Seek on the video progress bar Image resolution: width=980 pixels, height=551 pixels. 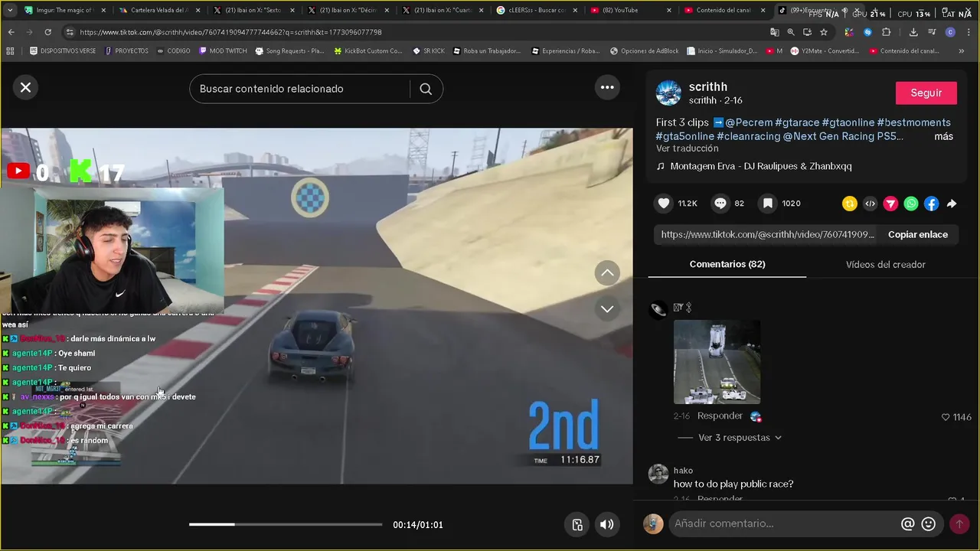286,524
